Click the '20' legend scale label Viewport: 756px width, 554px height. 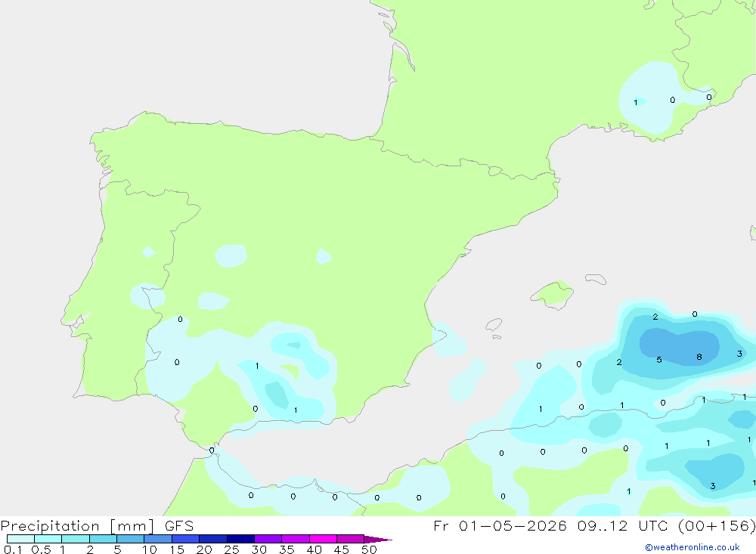tap(204, 549)
